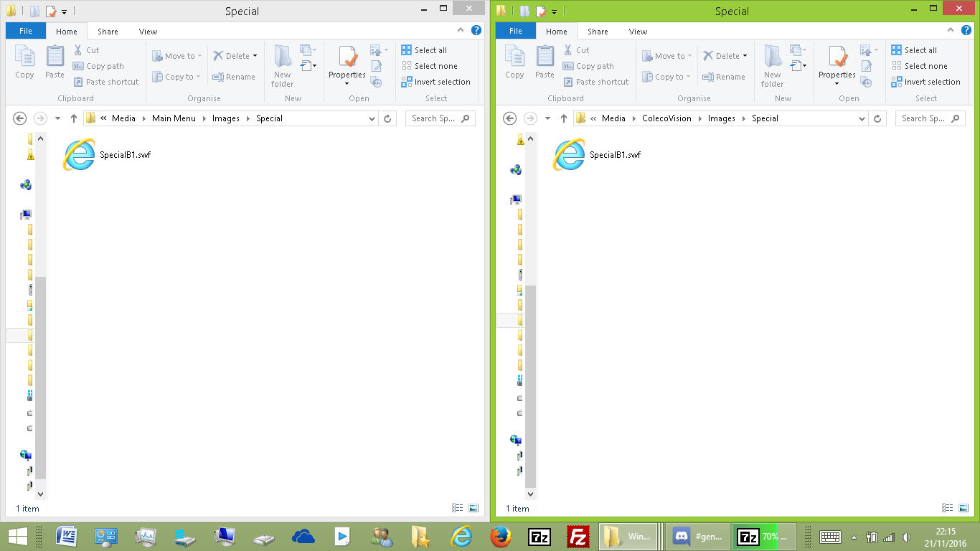Screen dimensions: 980x551
Task: Click Cut in the right window ribbon
Action: [x=577, y=50]
